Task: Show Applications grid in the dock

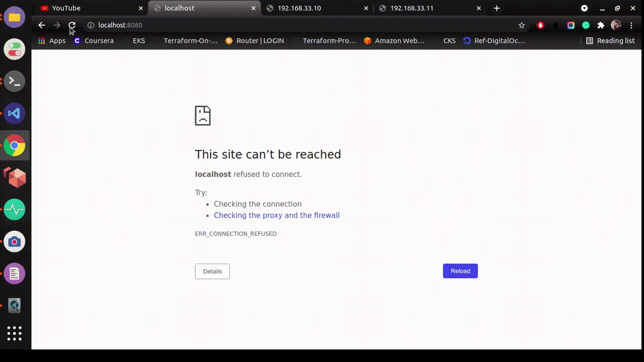Action: (15, 333)
